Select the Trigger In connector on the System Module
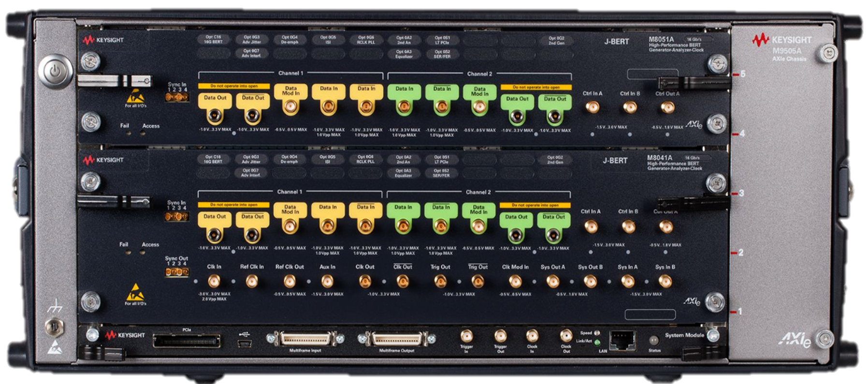The image size is (868, 384). click(466, 335)
